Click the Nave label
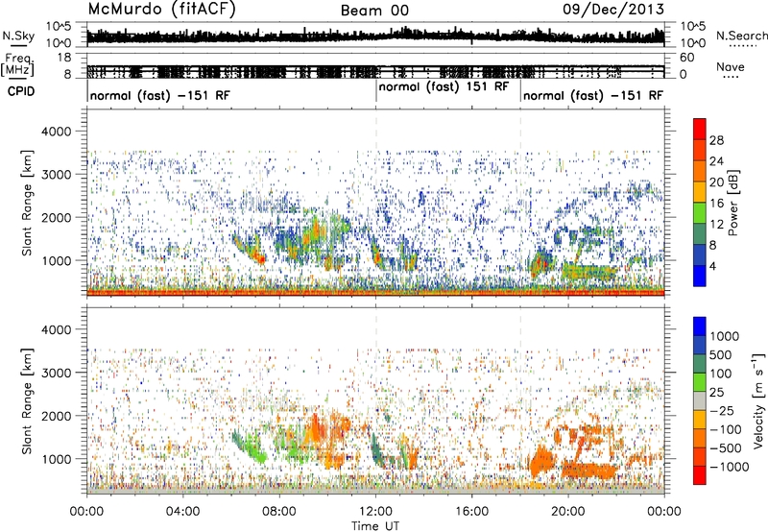768x532 pixels. pos(730,66)
